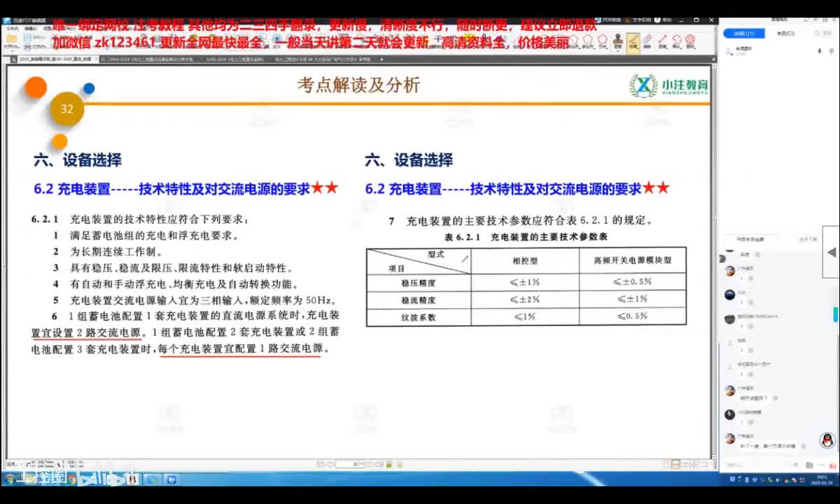
Task: Click the QQ penguin icon
Action: pyautogui.click(x=827, y=440)
